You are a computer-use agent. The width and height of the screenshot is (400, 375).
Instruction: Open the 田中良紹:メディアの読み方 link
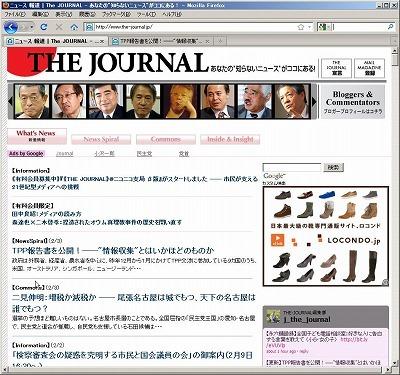(47, 214)
